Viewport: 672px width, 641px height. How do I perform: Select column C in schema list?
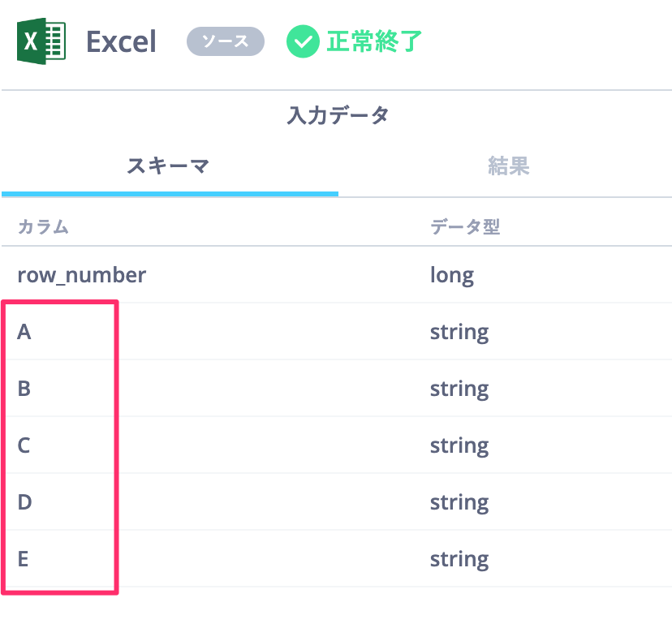(x=336, y=445)
